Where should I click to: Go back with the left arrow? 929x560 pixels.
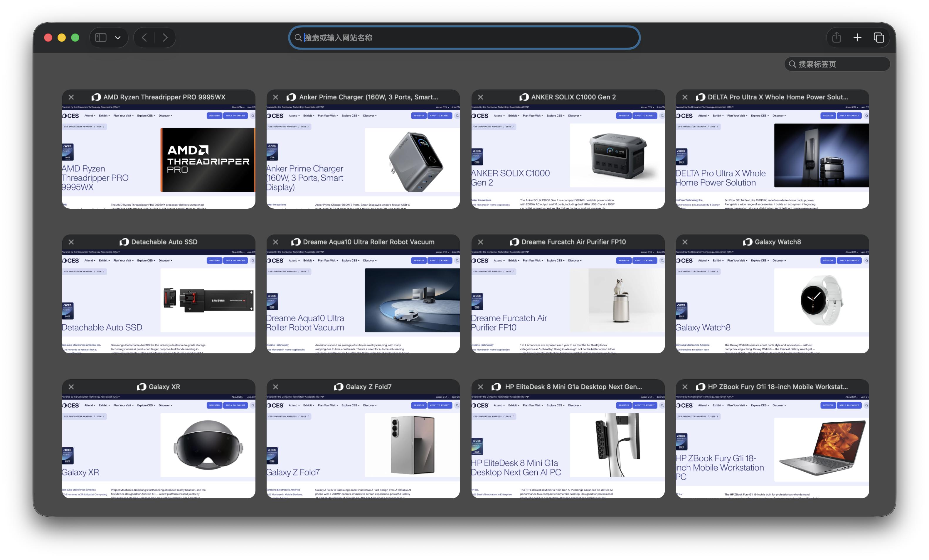tap(144, 38)
